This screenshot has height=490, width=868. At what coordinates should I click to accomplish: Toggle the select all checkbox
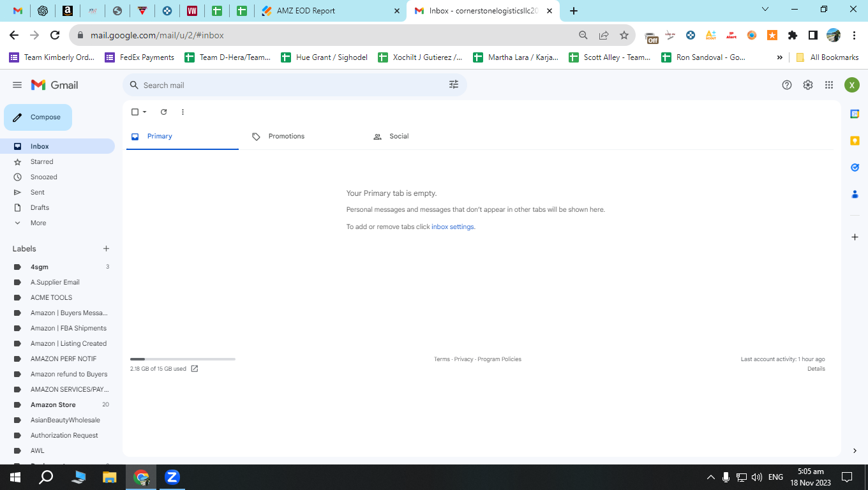click(x=135, y=112)
